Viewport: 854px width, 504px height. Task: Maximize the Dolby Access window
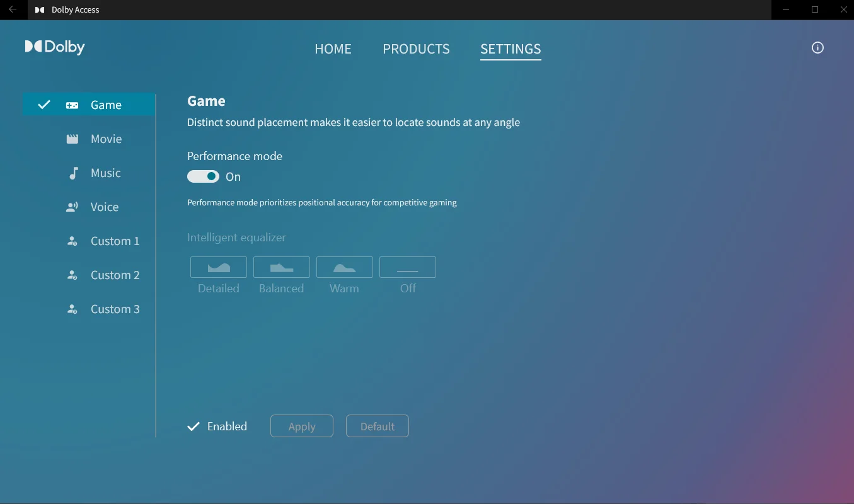click(x=815, y=9)
